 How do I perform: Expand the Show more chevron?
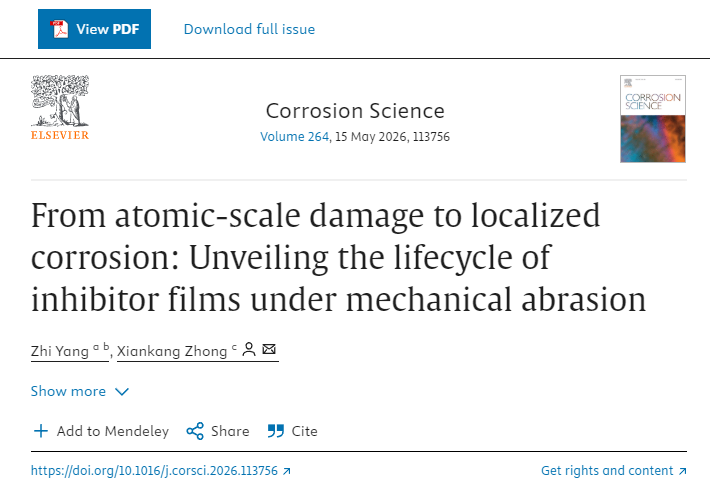(x=122, y=392)
